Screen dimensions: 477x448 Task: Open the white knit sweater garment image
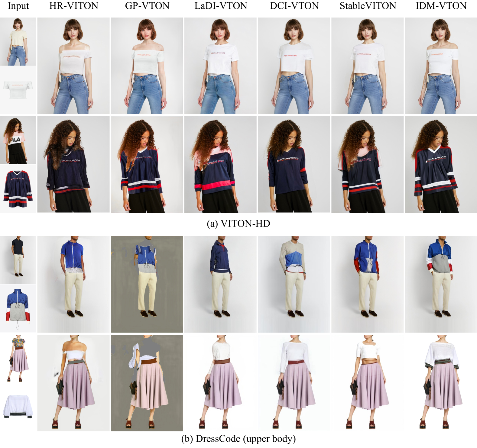pyautogui.click(x=18, y=407)
